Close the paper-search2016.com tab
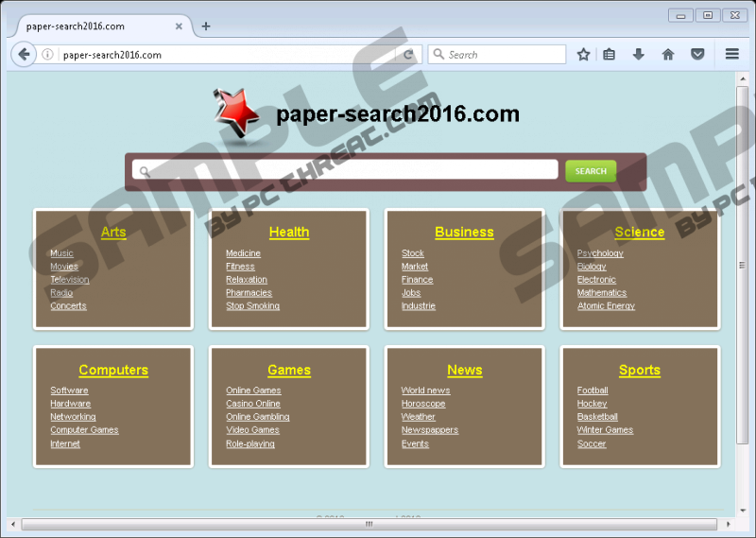Viewport: 756px width, 538px height. pos(179,26)
